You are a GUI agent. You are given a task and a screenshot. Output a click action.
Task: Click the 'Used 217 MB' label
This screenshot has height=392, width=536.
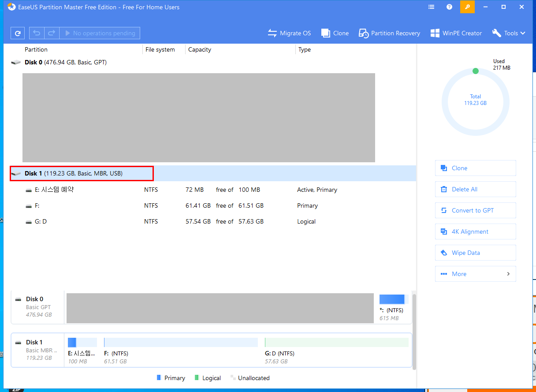(502, 64)
